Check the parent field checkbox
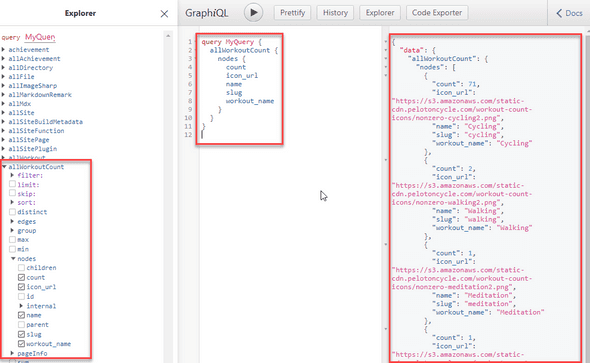This screenshot has width=590, height=363. [21, 325]
